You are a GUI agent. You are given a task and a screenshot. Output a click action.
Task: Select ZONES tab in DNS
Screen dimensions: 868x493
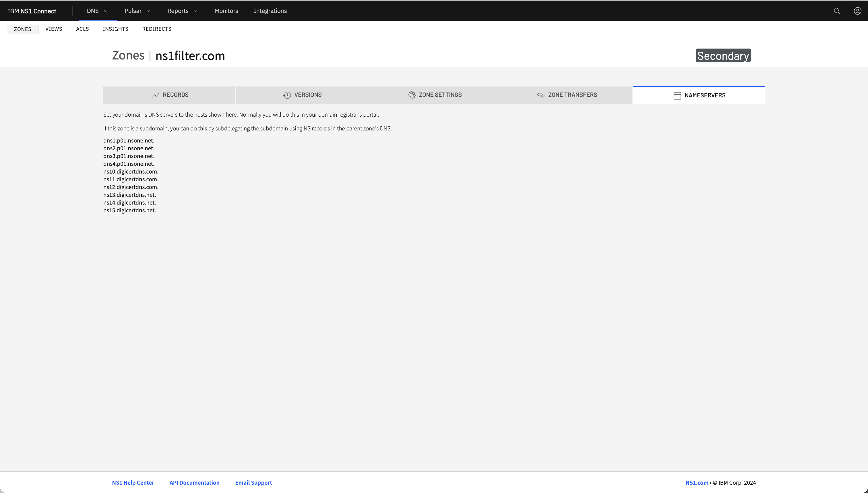(x=22, y=29)
